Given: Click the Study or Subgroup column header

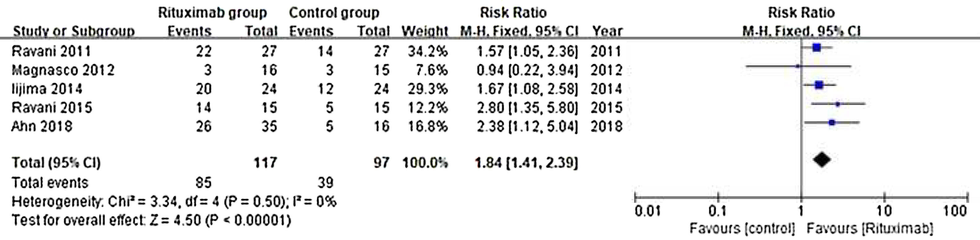Looking at the screenshot, I should click(73, 31).
